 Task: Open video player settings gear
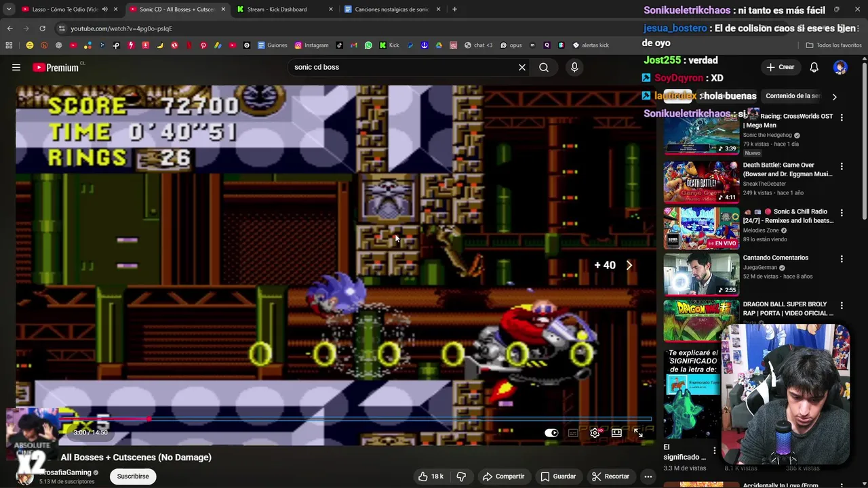[x=595, y=433]
